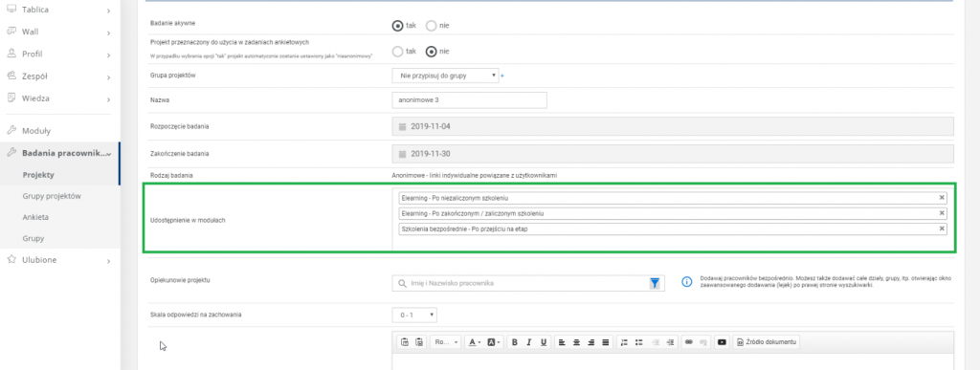Click the Źródło dokumentu button
The height and width of the screenshot is (370, 980).
coord(767,342)
